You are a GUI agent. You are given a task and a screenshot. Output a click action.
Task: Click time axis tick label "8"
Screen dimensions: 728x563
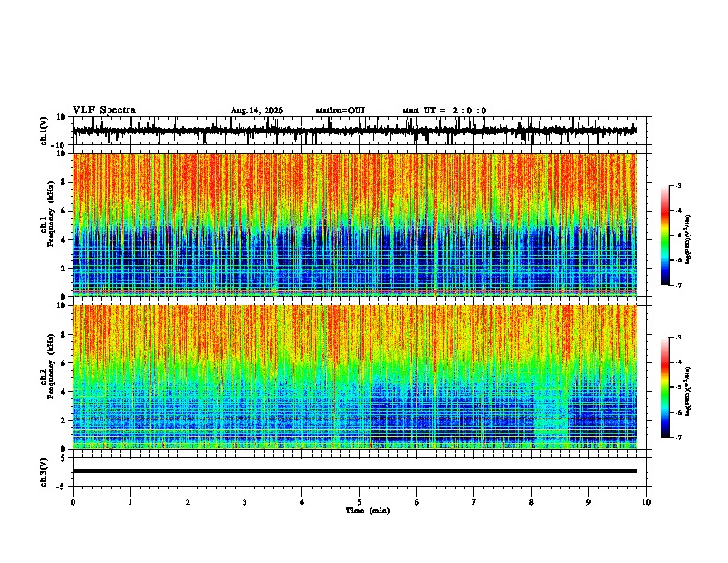[x=531, y=502]
